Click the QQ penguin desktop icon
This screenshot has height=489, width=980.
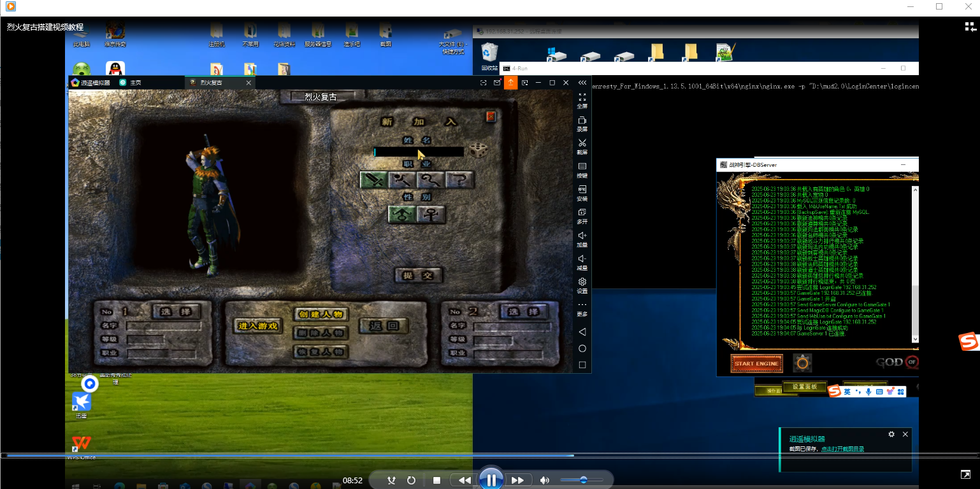click(115, 69)
